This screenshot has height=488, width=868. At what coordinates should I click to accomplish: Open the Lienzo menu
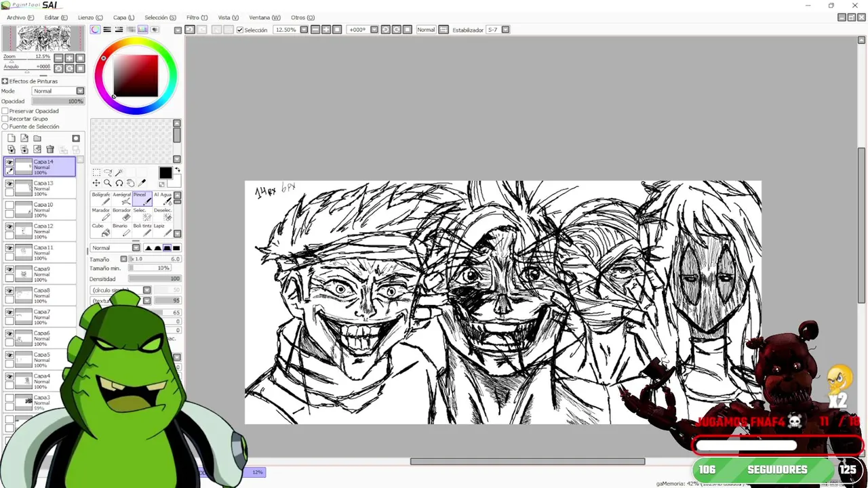tap(90, 18)
